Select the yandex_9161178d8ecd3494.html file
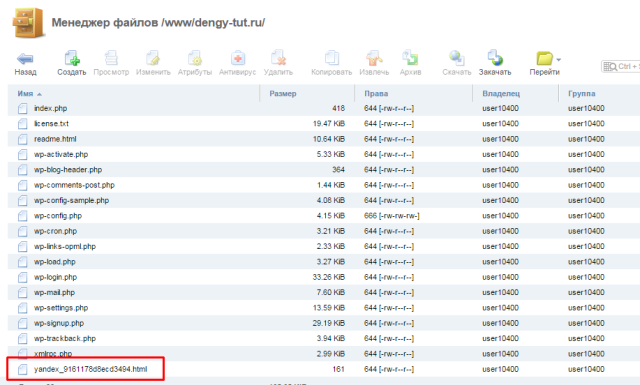Viewport: 640px width, 385px height. click(90, 369)
